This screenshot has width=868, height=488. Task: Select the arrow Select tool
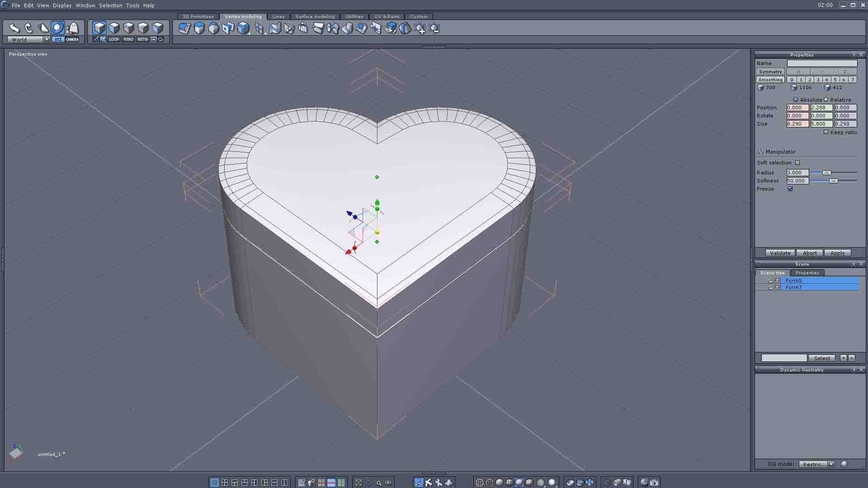[14, 28]
